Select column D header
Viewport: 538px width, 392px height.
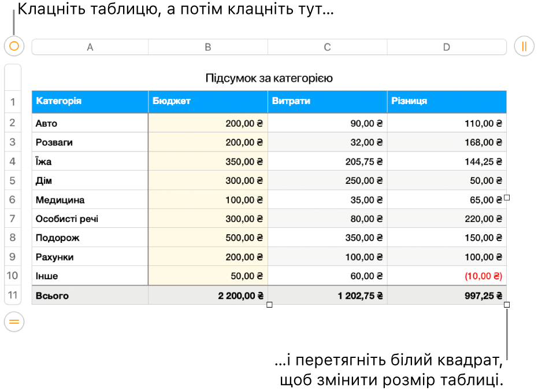446,47
